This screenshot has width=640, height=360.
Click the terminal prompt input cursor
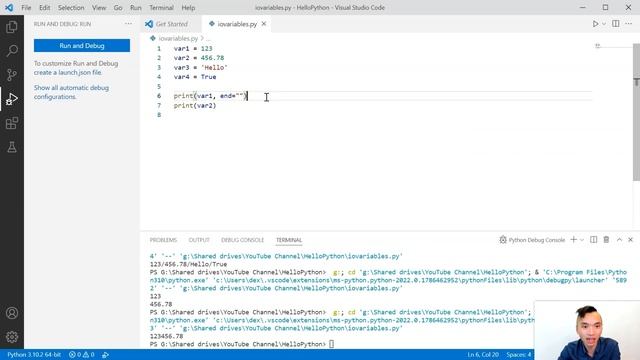(x=331, y=344)
